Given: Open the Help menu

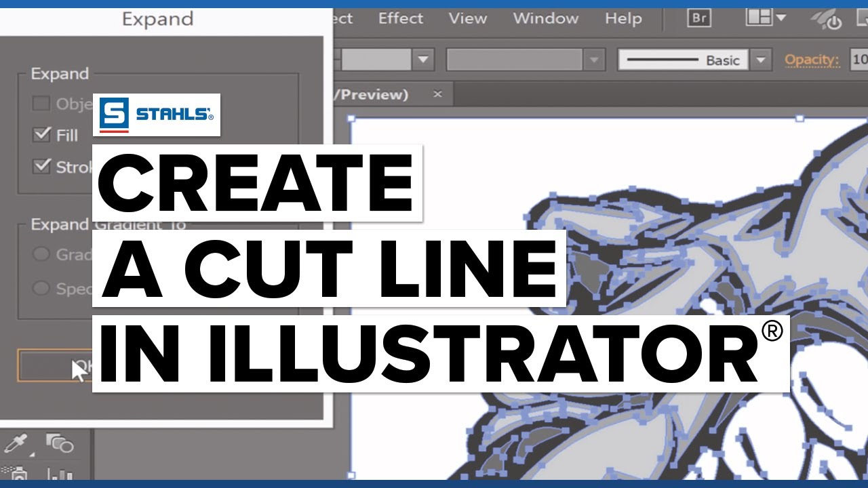Looking at the screenshot, I should coord(623,18).
